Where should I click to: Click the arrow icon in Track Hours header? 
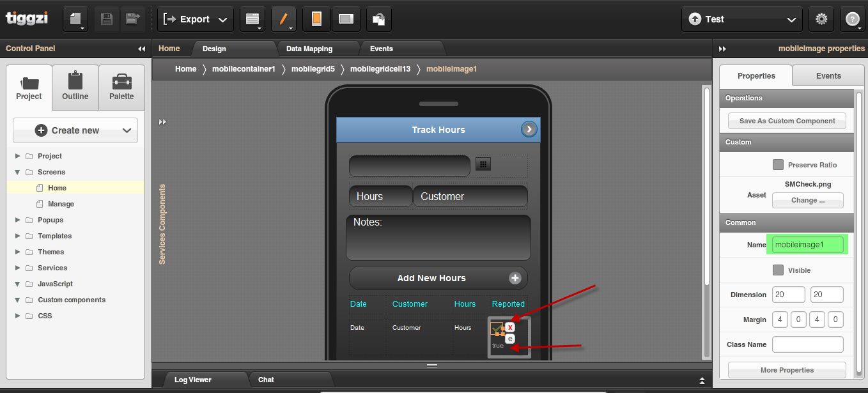529,130
